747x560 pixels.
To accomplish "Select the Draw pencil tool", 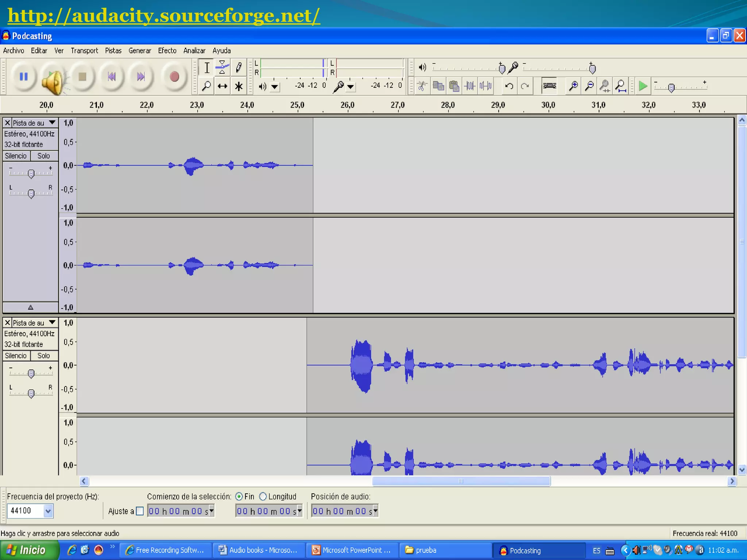I will point(238,67).
